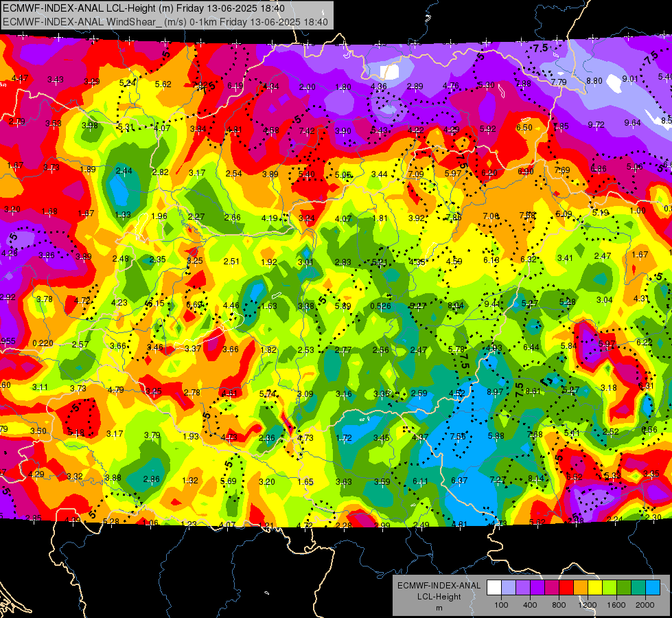This screenshot has width=672, height=618.
Task: Click the shear value 2.44
Action: (x=124, y=171)
